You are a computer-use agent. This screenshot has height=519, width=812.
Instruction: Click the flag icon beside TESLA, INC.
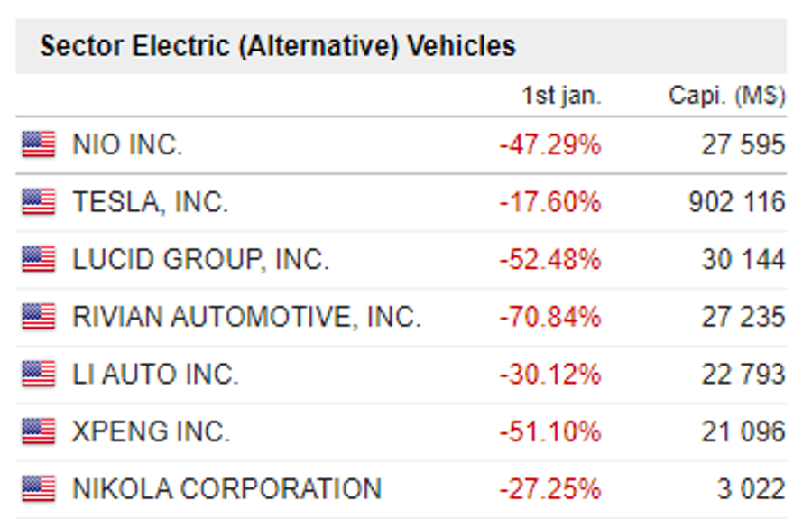pyautogui.click(x=39, y=201)
